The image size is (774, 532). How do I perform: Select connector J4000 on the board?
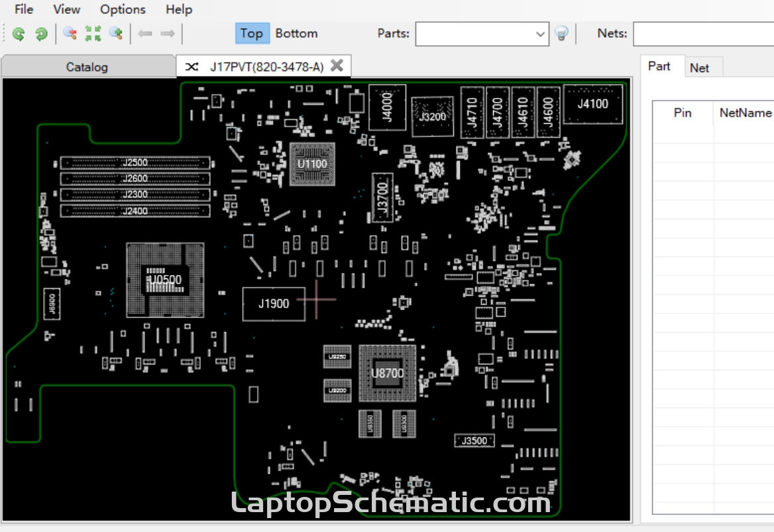[388, 107]
